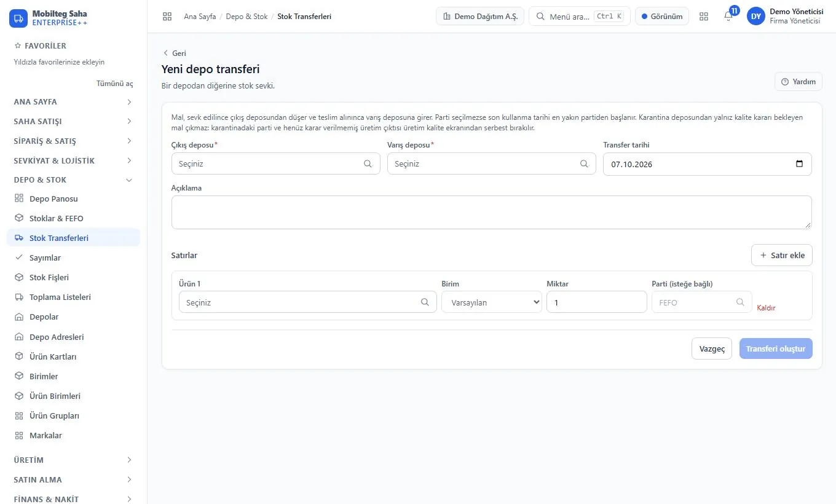Click the Açıklama text area
This screenshot has height=504, width=836.
(491, 213)
